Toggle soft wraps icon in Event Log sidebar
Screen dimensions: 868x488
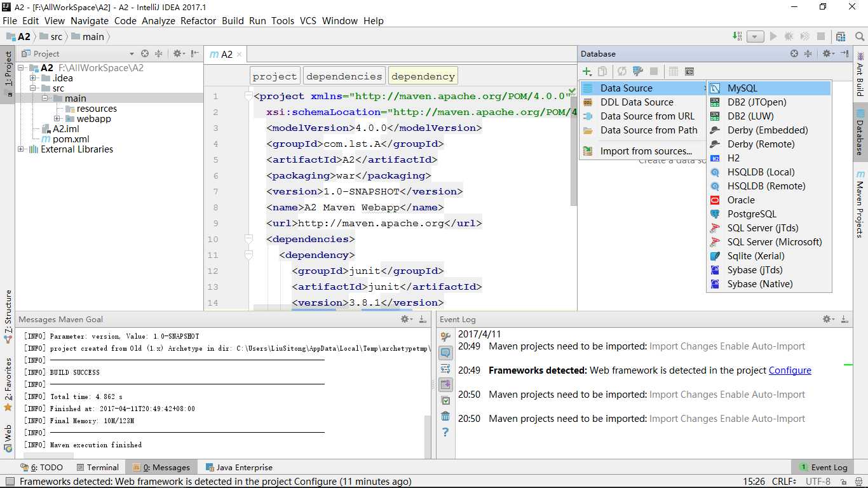[445, 369]
